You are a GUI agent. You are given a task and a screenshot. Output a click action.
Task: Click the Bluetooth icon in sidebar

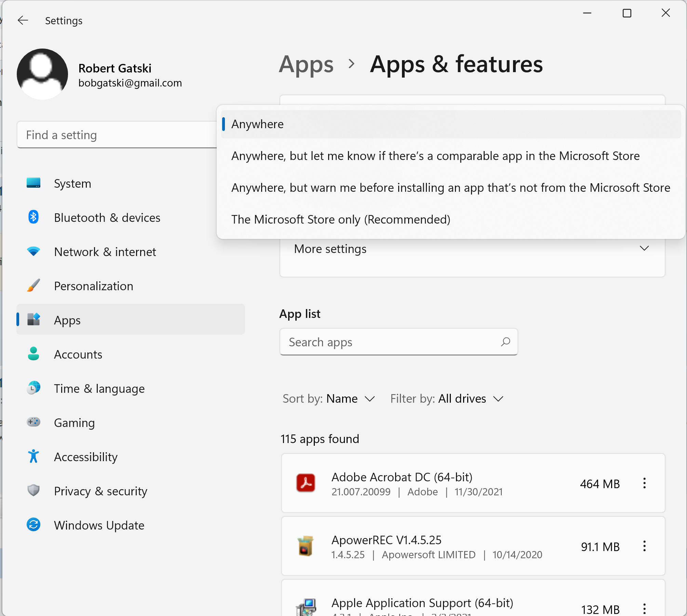tap(33, 217)
